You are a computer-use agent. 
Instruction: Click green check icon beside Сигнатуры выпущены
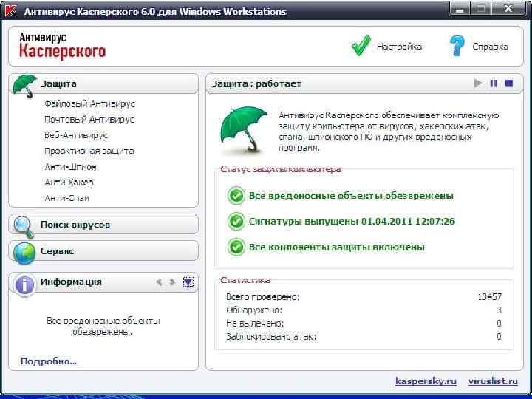[236, 221]
